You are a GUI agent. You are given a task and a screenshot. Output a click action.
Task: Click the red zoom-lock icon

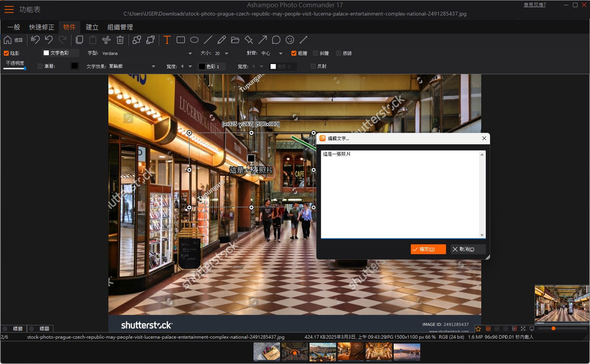tap(514, 329)
